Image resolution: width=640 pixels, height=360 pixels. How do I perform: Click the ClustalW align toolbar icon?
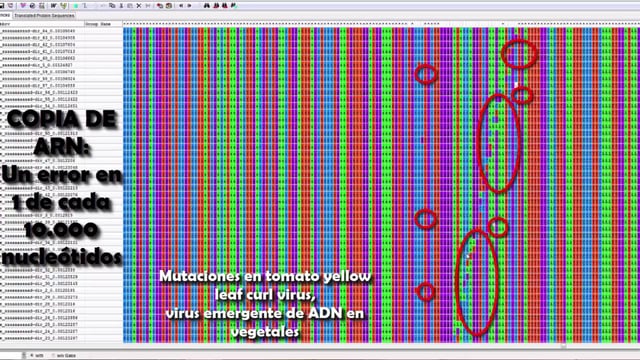click(53, 6)
